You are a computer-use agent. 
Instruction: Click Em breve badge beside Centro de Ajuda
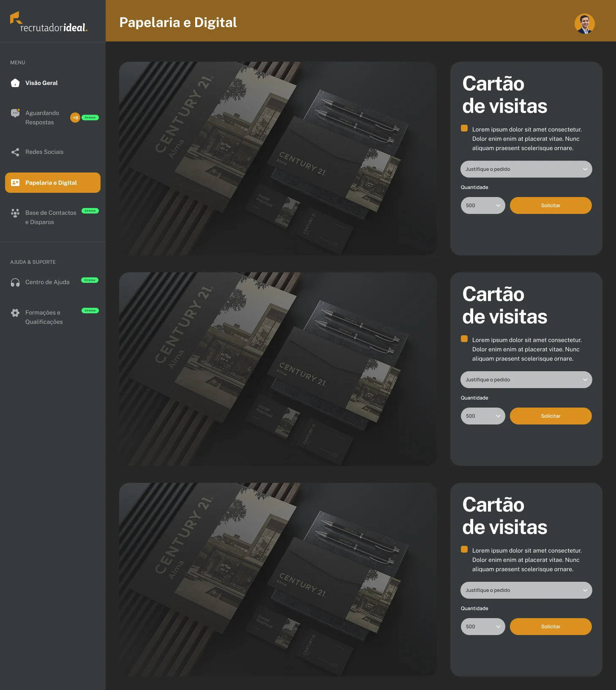coord(90,280)
